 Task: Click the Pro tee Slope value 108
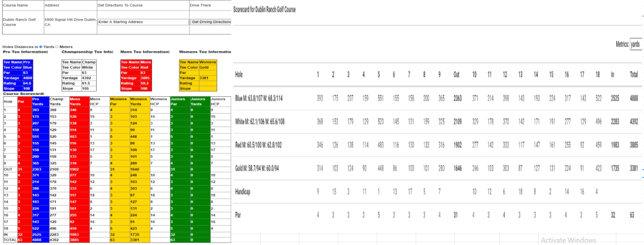coord(28,89)
